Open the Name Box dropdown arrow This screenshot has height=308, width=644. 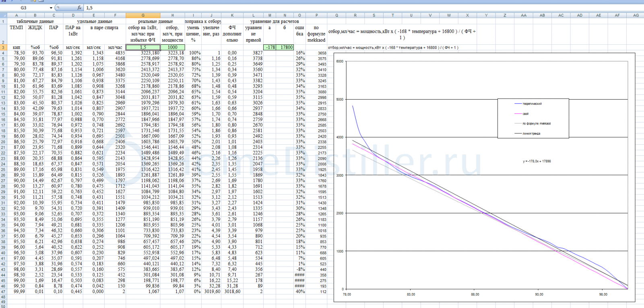[x=51, y=8]
